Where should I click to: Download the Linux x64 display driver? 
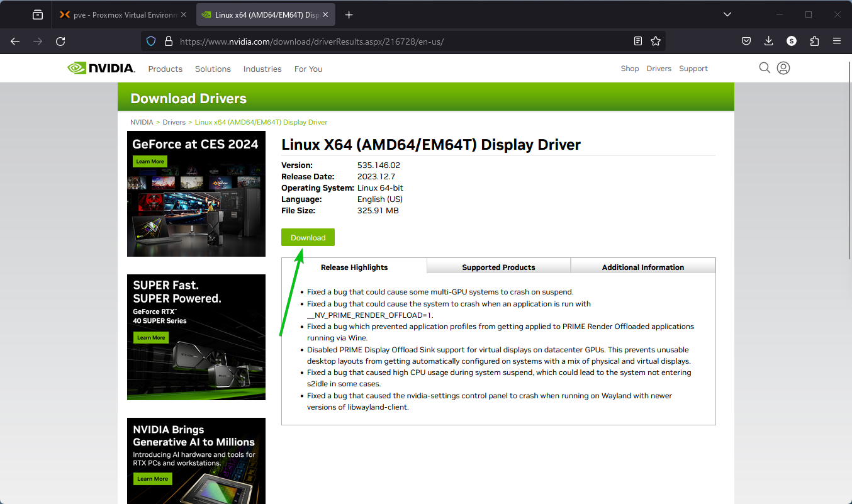point(308,237)
